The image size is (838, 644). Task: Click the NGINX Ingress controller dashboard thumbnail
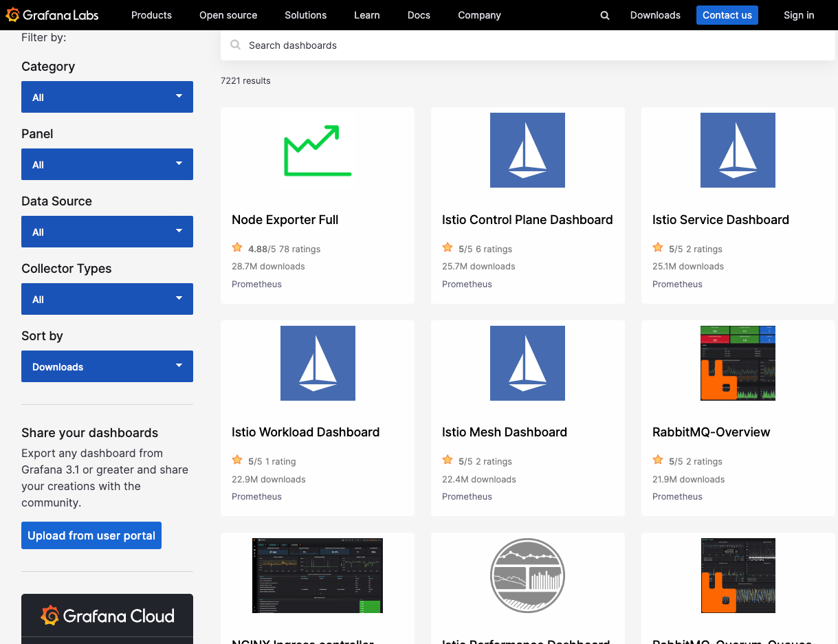point(318,575)
